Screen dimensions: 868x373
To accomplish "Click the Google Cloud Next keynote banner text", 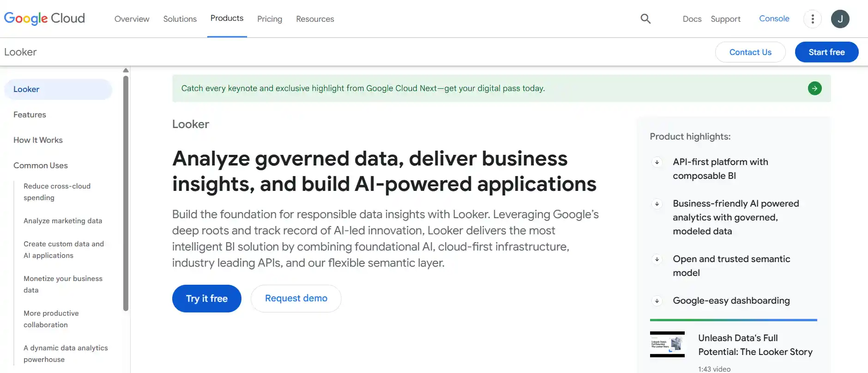I will click(x=363, y=88).
